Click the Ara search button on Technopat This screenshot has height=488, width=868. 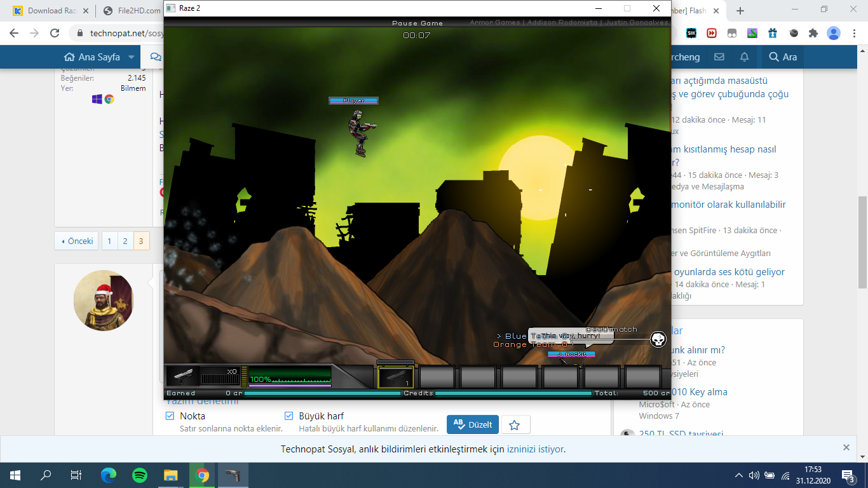(783, 57)
